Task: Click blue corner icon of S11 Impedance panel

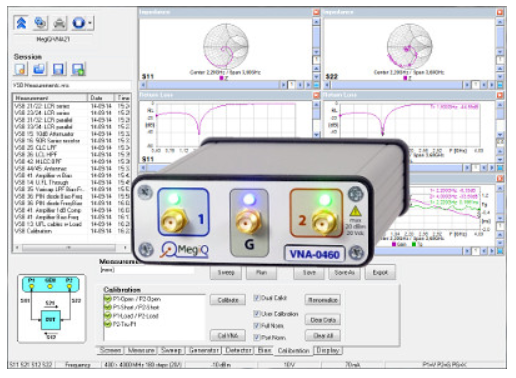Action: coord(316,85)
